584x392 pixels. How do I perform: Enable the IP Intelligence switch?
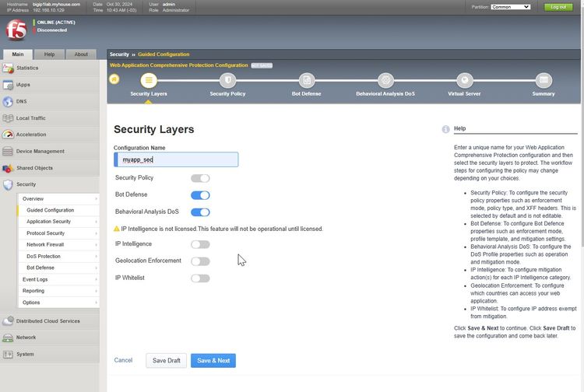pos(200,244)
